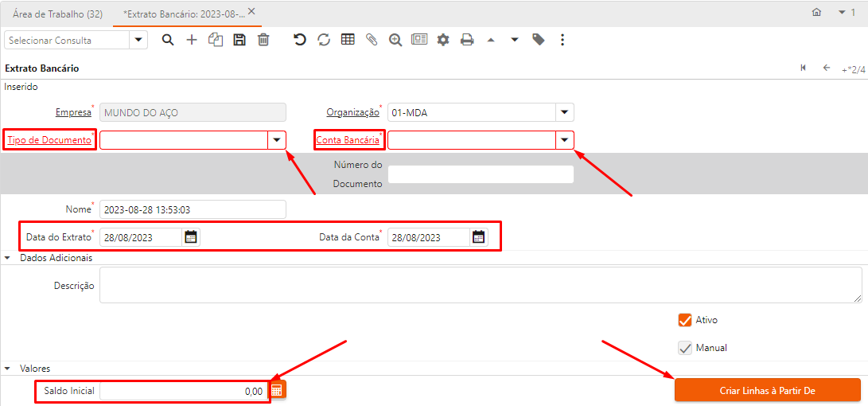868x406 pixels.
Task: Copy record using duplicate icon
Action: (216, 40)
